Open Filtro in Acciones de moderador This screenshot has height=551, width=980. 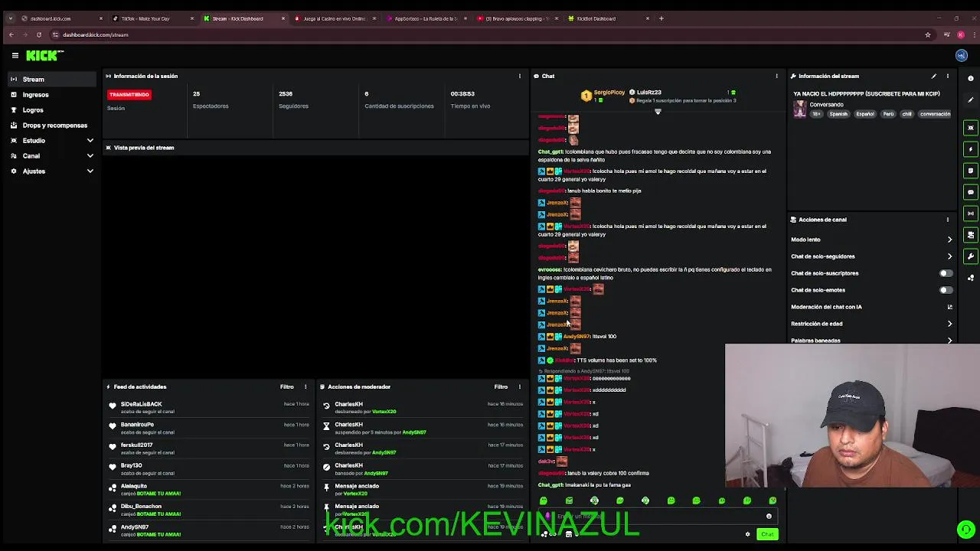[x=501, y=386]
